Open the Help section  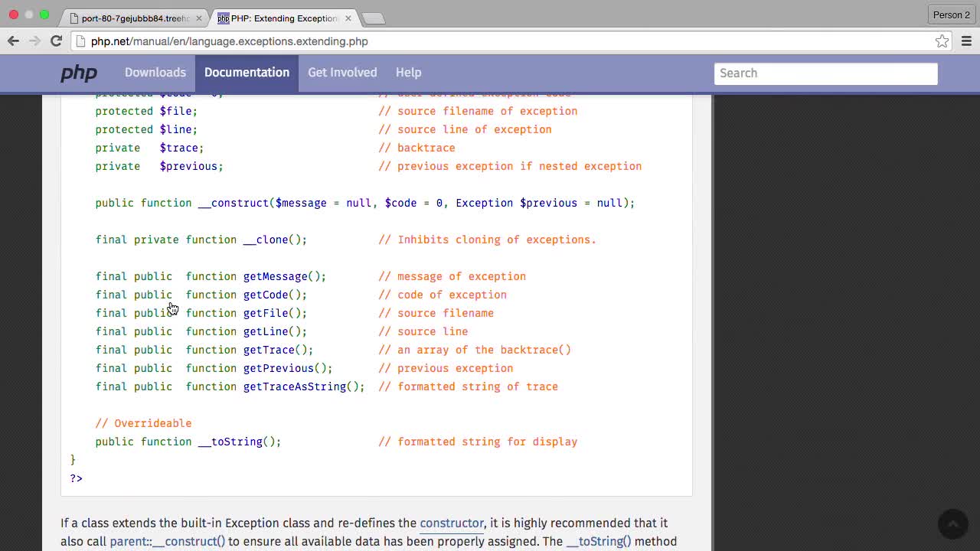[x=408, y=72]
